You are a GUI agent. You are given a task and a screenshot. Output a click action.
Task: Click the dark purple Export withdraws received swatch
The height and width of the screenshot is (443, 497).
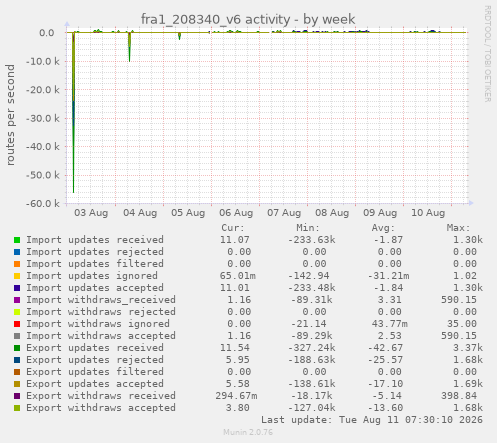[x=17, y=396]
